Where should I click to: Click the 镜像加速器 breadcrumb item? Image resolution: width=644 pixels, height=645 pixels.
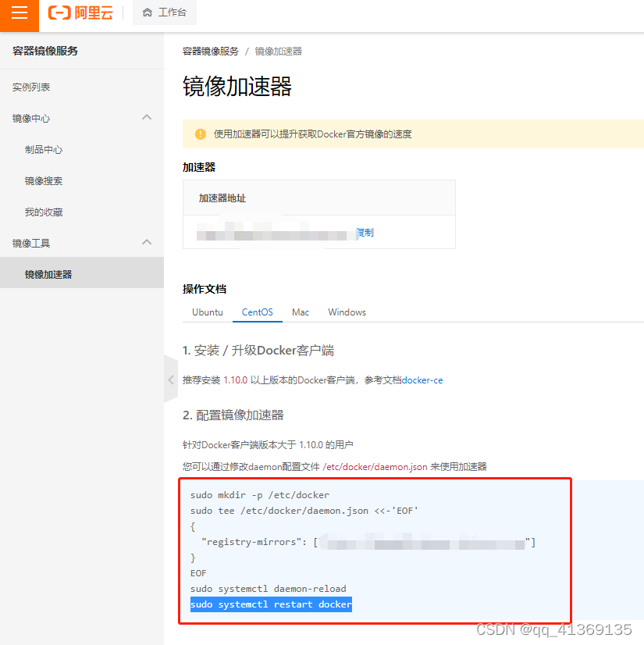click(279, 52)
